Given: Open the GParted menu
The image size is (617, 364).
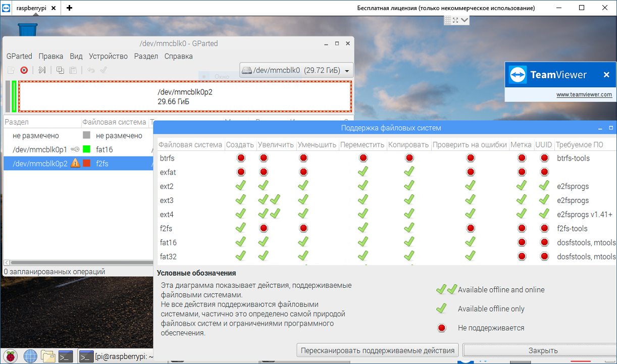Looking at the screenshot, I should tap(19, 56).
